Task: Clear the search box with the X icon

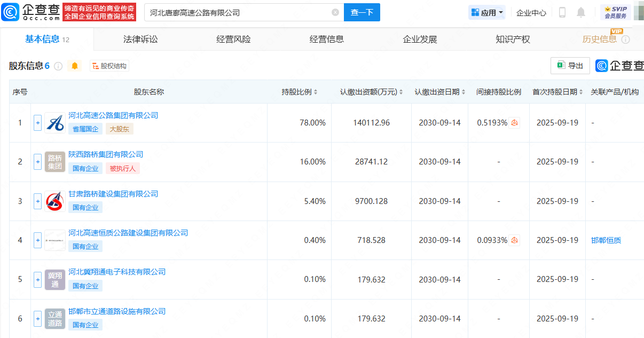Action: point(335,12)
